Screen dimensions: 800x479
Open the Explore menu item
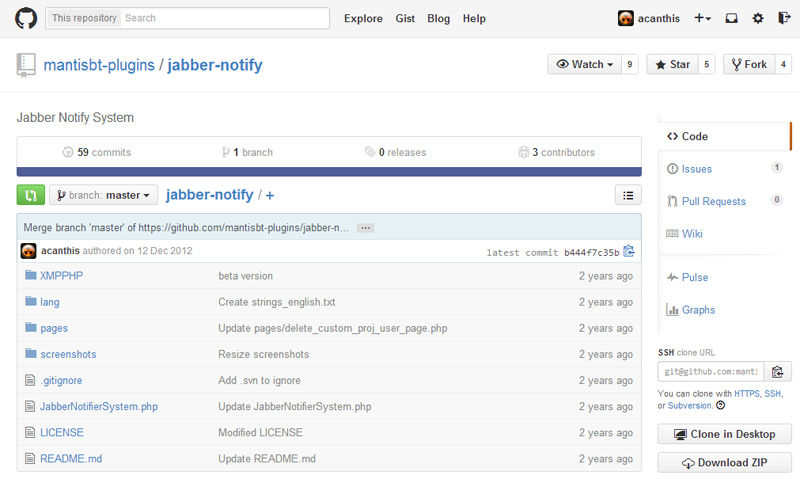(363, 18)
